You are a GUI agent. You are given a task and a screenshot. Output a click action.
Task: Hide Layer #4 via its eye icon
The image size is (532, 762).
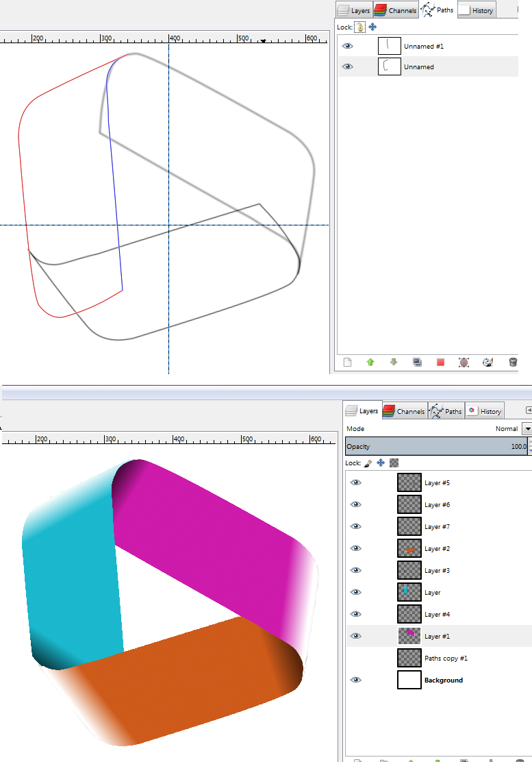[356, 614]
